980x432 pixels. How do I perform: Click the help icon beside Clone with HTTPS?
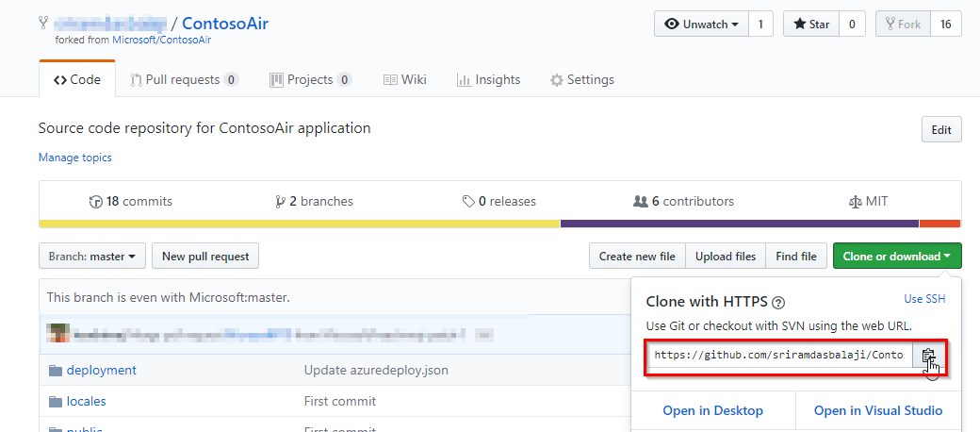coord(778,303)
